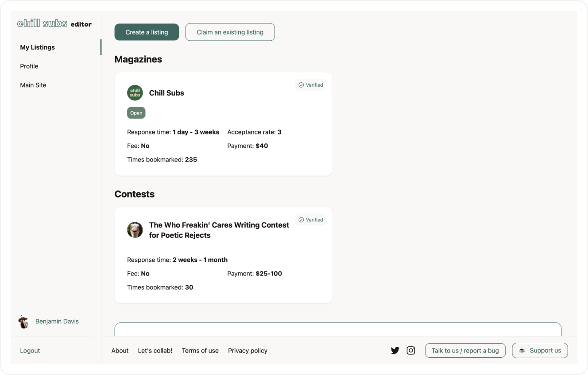The height and width of the screenshot is (375, 588).
Task: Click the Logout link
Action: coord(30,351)
